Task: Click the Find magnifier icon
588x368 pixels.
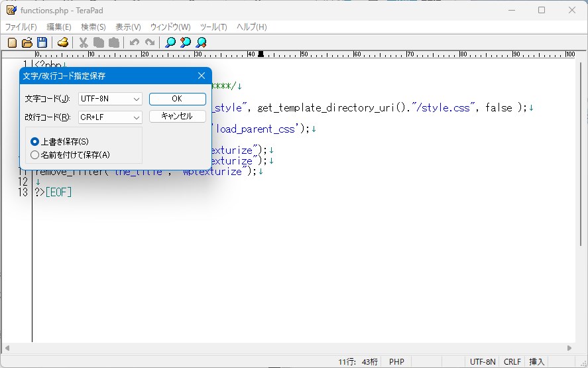Action: click(170, 42)
